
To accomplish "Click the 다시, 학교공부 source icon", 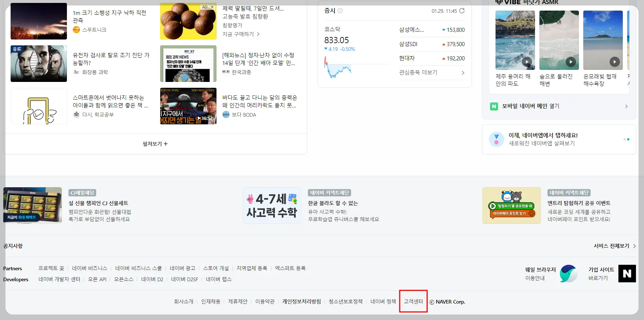I will coord(76,114).
